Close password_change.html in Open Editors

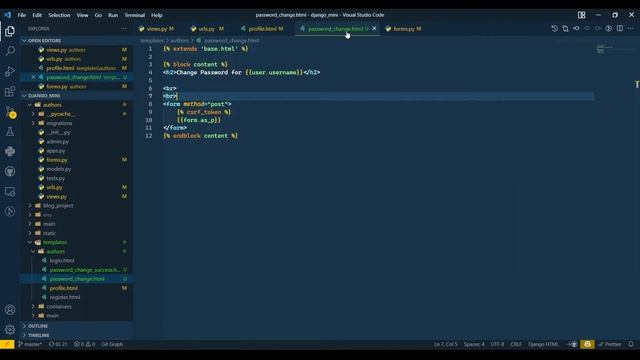tap(33, 77)
